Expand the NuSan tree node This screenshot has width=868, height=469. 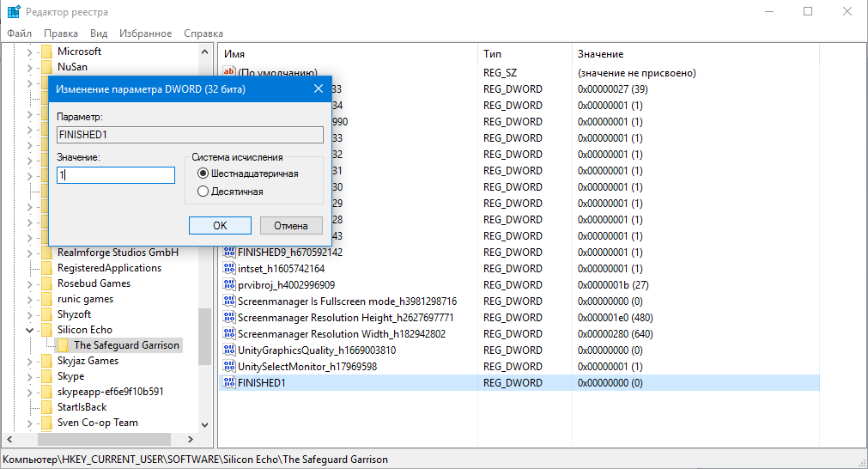(x=30, y=68)
